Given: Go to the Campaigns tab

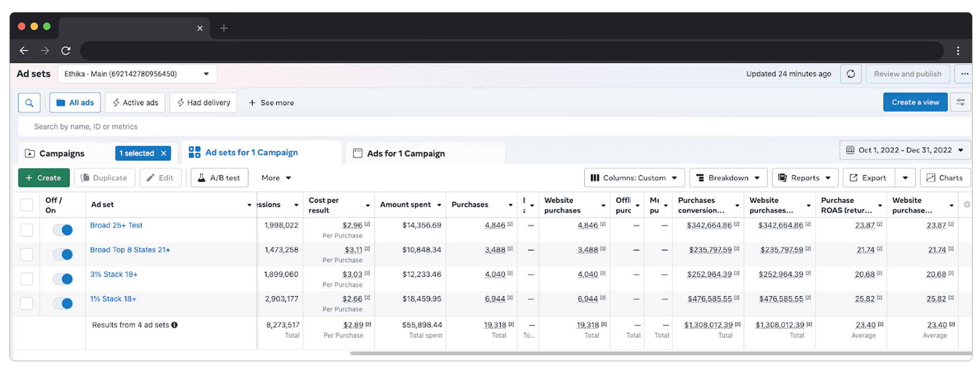Looking at the screenshot, I should [x=62, y=153].
